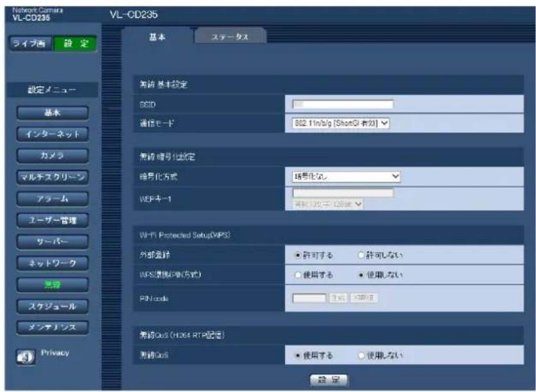Open 無線 wireless settings menu
536x392 pixels.
pyautogui.click(x=53, y=284)
